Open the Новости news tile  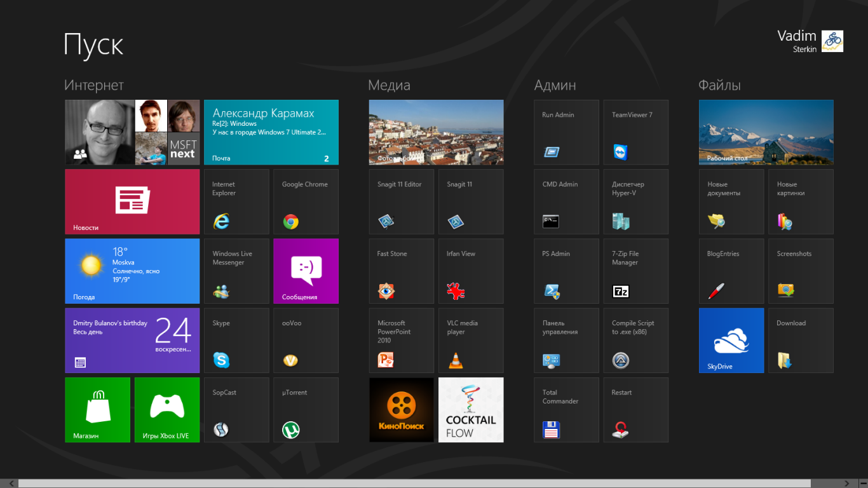tap(132, 201)
